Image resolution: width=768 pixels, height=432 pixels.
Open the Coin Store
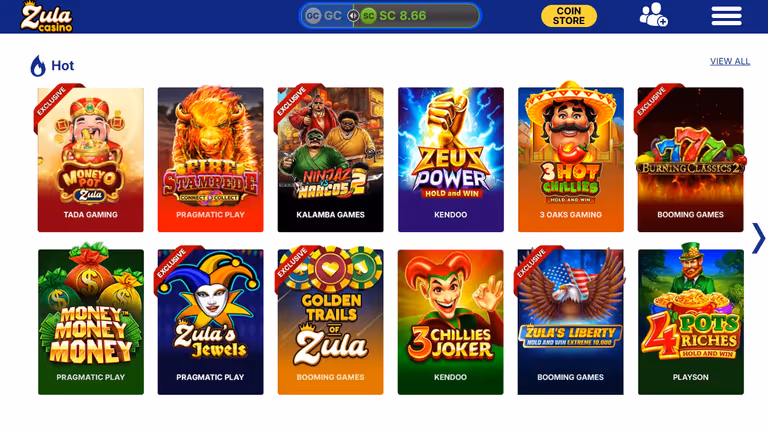click(569, 16)
